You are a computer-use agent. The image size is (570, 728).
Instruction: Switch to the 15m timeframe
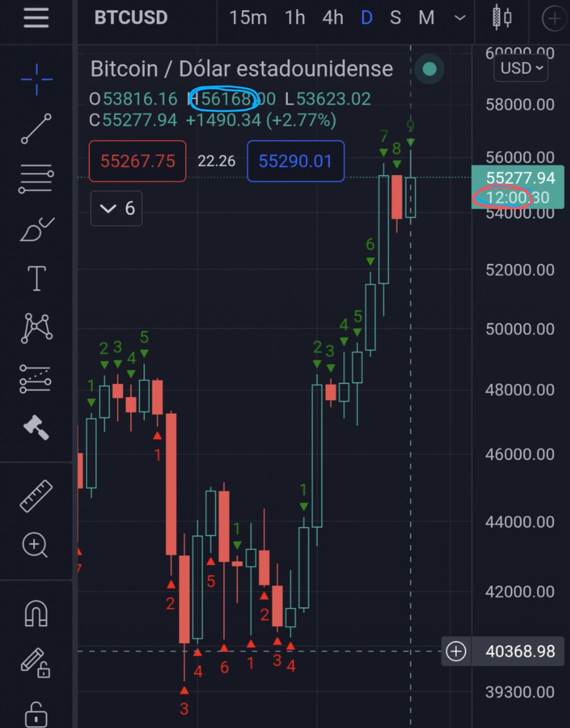tap(248, 18)
